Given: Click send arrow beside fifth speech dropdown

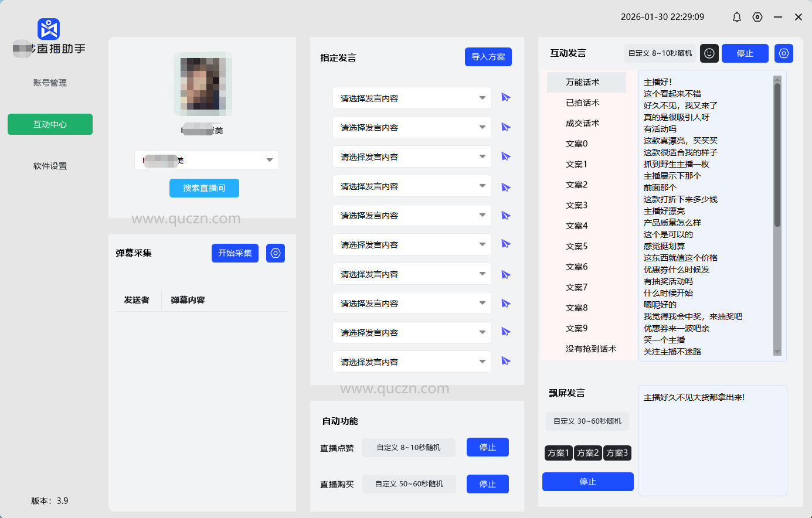Looking at the screenshot, I should click(x=505, y=216).
